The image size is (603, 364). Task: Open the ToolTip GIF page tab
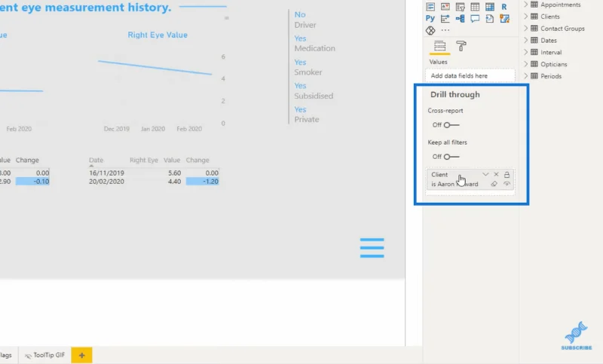click(x=45, y=355)
